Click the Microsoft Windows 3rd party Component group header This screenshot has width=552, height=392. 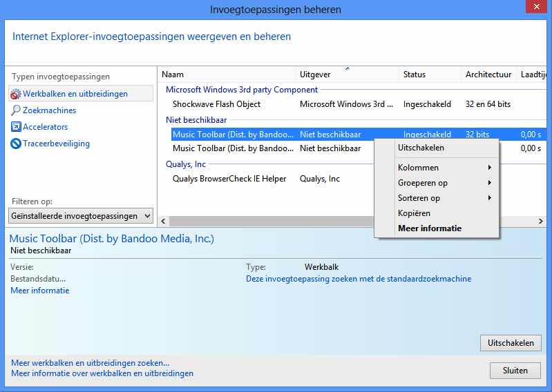coord(242,90)
